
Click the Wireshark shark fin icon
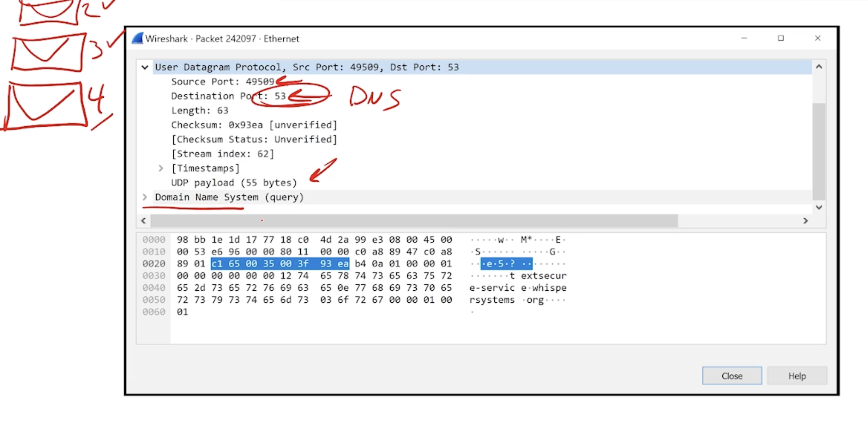(x=137, y=38)
